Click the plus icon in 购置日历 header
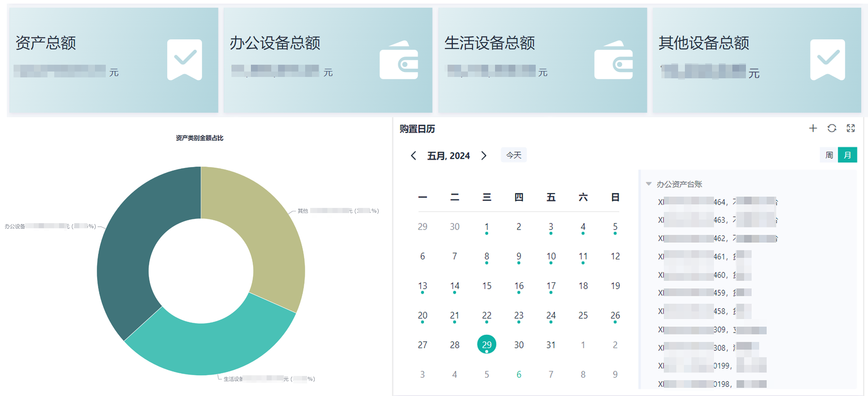This screenshot has width=868, height=396. point(813,129)
